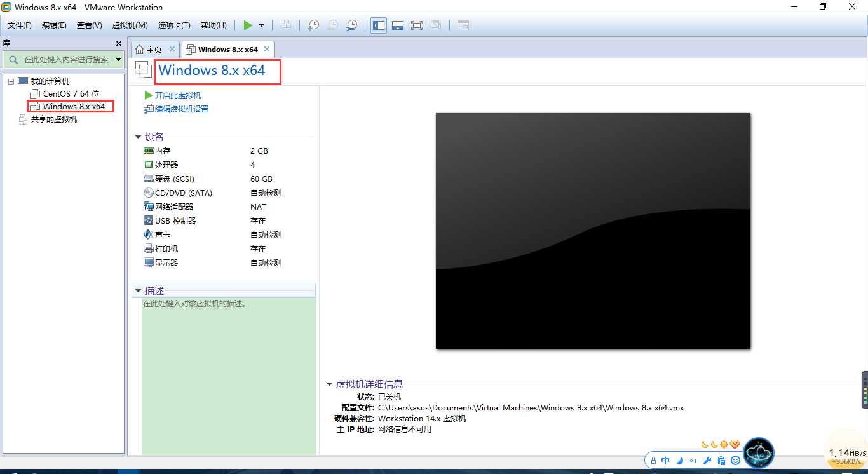The width and height of the screenshot is (868, 474).
Task: Open the 帮助(H) menu
Action: [214, 25]
